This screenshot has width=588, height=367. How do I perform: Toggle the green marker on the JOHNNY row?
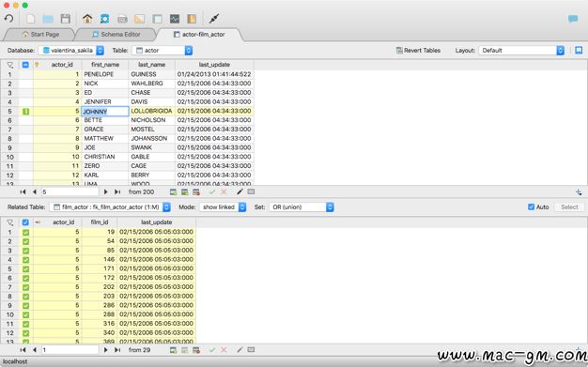coord(26,112)
